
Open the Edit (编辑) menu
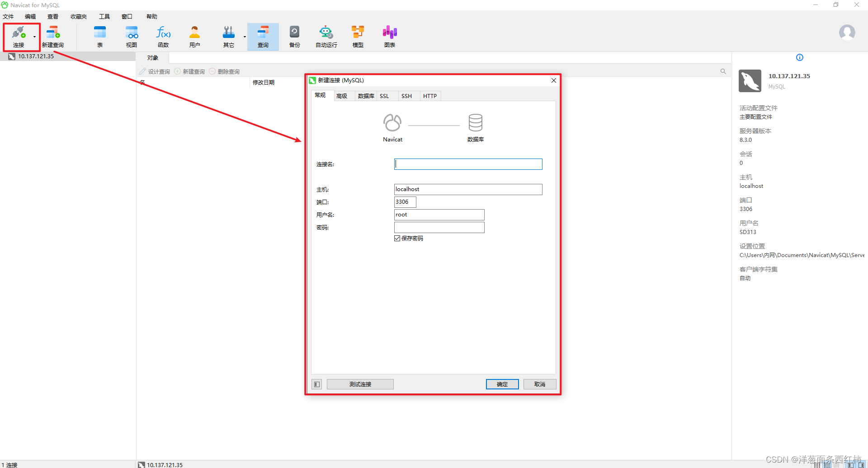tap(30, 17)
